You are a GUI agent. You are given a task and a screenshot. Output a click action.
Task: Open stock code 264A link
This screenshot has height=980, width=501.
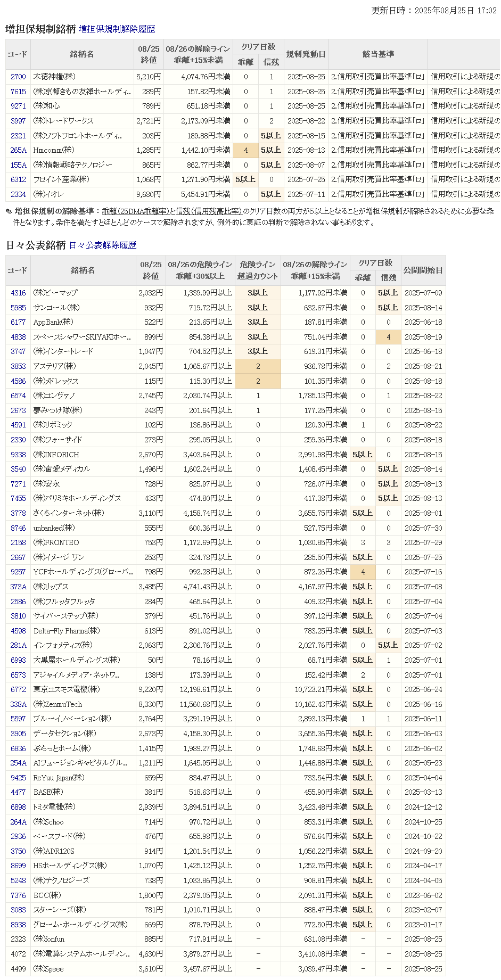tap(18, 822)
